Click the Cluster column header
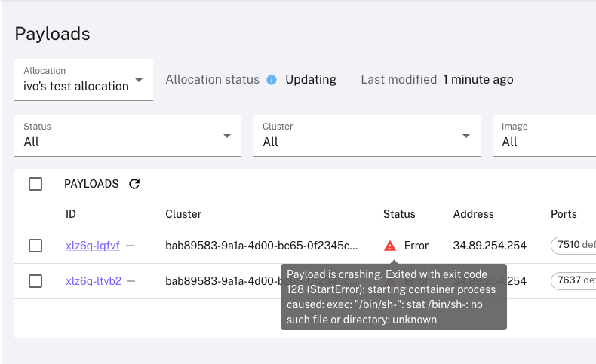Image resolution: width=596 pixels, height=364 pixels. point(183,214)
